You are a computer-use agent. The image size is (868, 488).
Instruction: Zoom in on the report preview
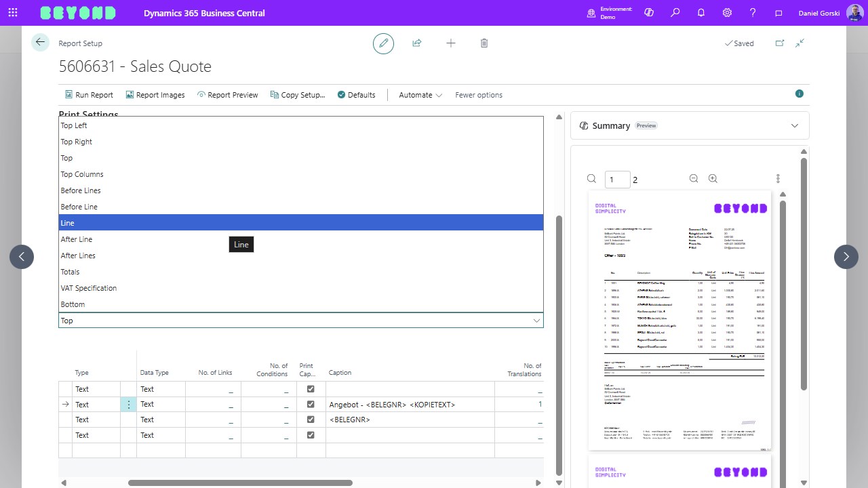[713, 179]
